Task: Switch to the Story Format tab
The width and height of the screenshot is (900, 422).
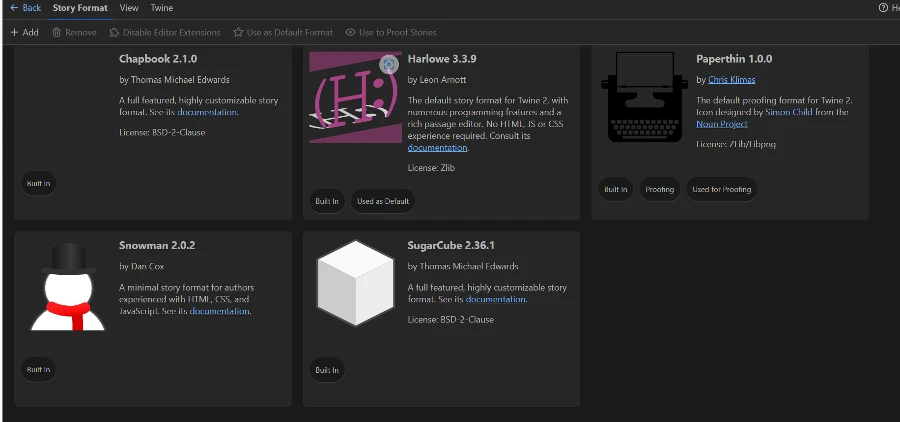Action: tap(80, 8)
